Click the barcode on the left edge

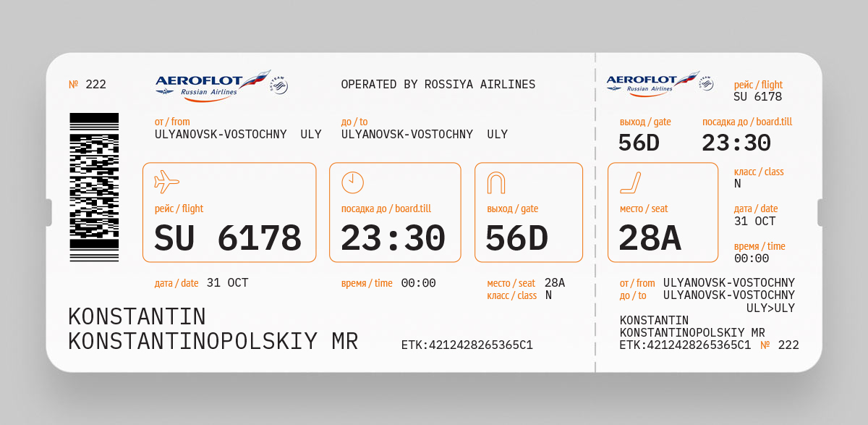pyautogui.click(x=94, y=187)
